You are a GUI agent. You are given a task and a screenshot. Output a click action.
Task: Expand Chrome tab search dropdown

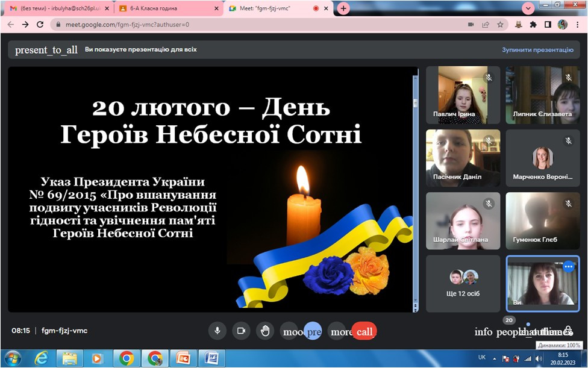tap(528, 8)
